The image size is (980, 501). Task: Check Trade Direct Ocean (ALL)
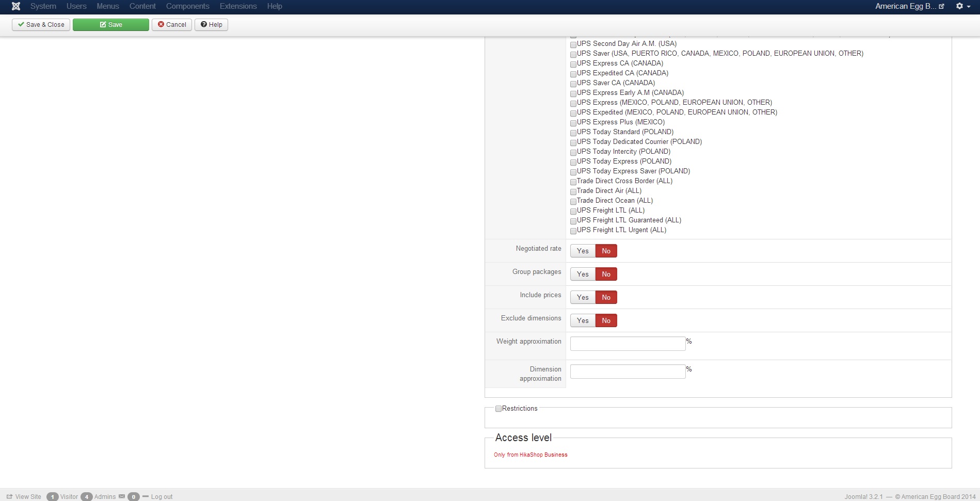point(573,202)
